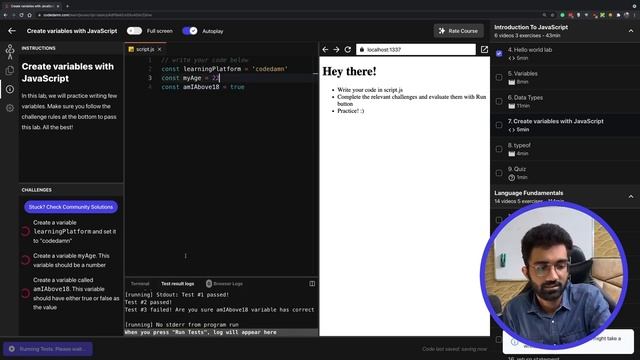Check the 5. Variables lesson checkbox
This screenshot has width=640, height=360.
pyautogui.click(x=499, y=77)
